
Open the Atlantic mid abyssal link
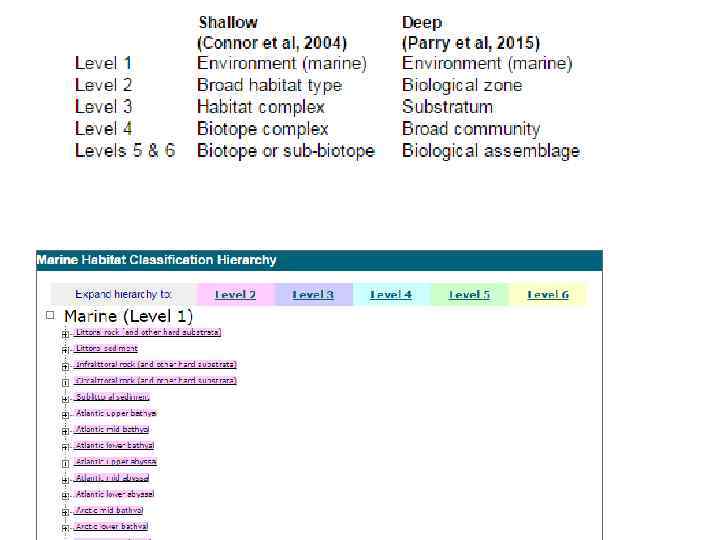point(112,478)
